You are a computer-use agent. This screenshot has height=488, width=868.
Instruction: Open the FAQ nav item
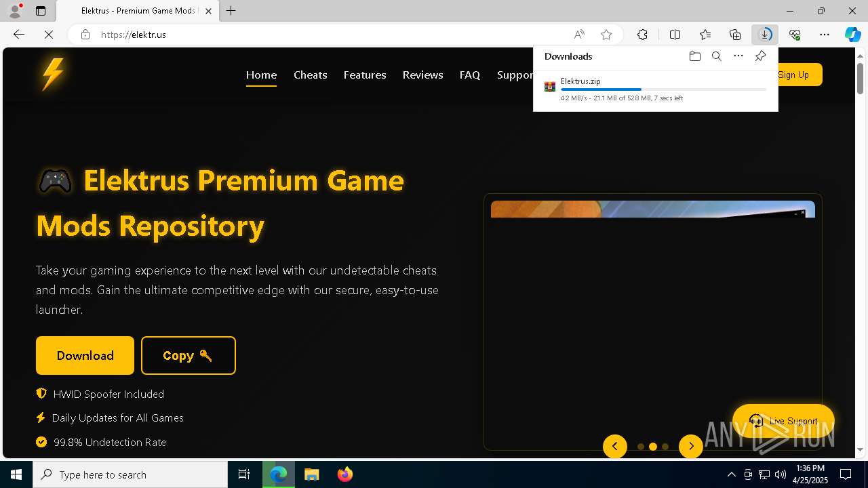coord(470,75)
